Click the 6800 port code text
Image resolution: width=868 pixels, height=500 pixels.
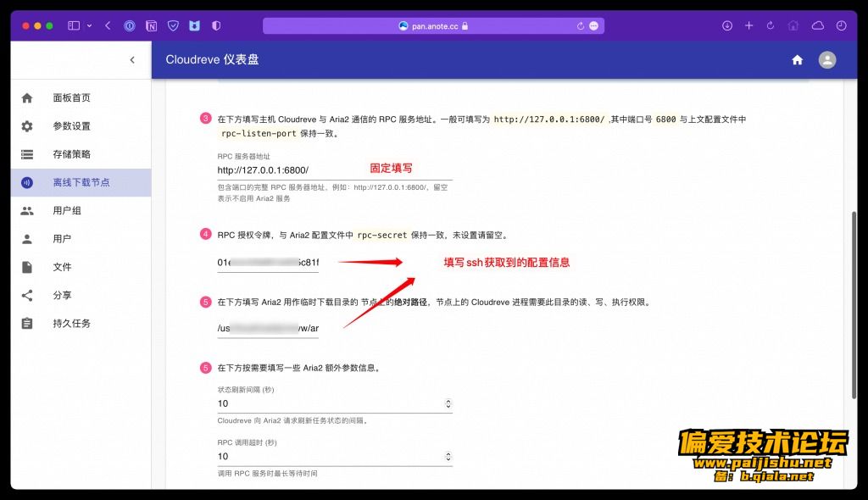click(665, 119)
